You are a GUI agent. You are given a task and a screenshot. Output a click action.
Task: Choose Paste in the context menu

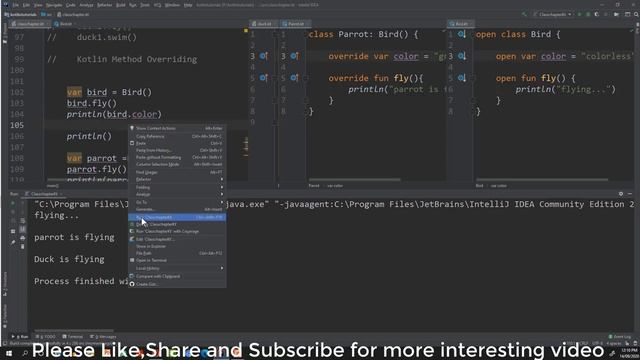(177, 143)
